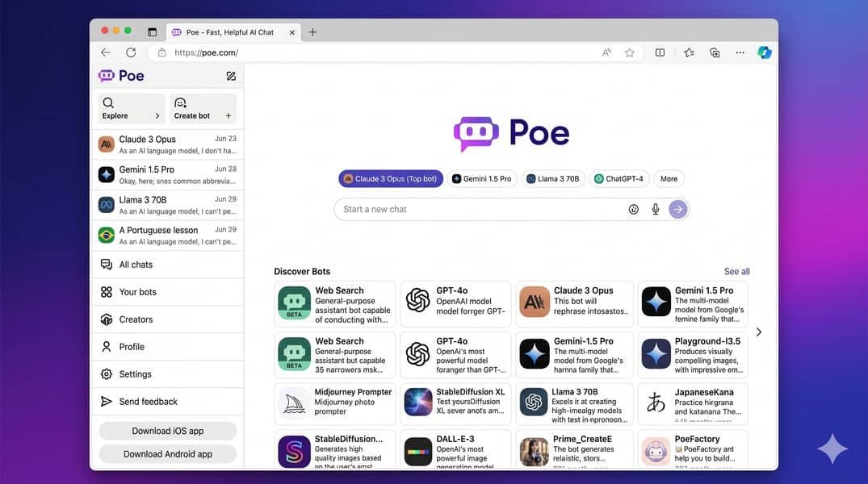Open the second-row GPT-4o card
Viewport: 868px width, 484px height.
point(455,355)
